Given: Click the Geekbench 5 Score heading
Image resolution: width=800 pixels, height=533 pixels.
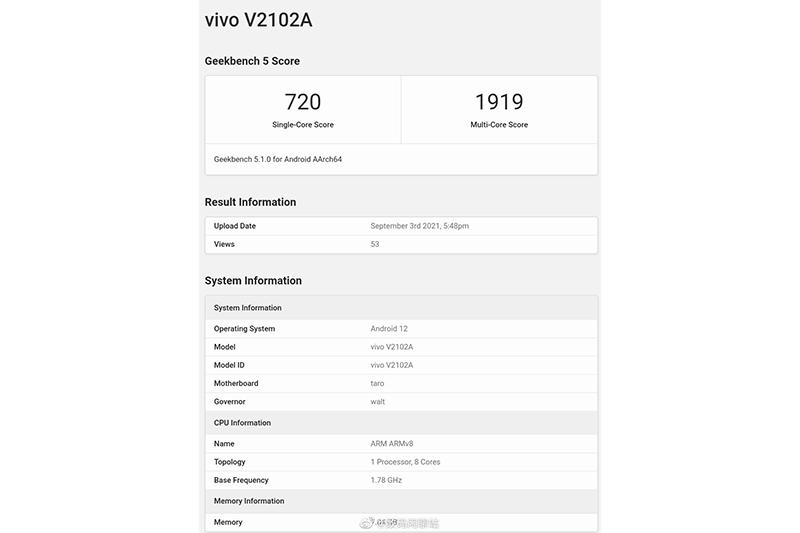Looking at the screenshot, I should point(252,61).
